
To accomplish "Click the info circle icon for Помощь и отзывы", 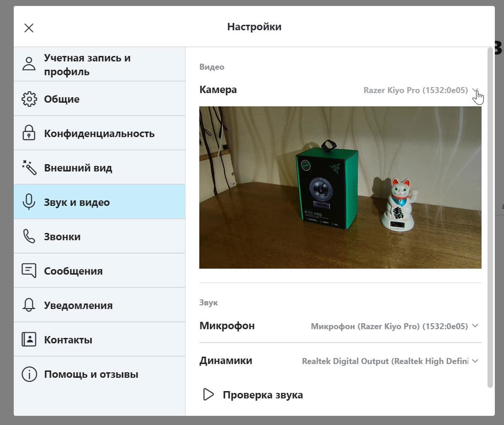I will (29, 374).
